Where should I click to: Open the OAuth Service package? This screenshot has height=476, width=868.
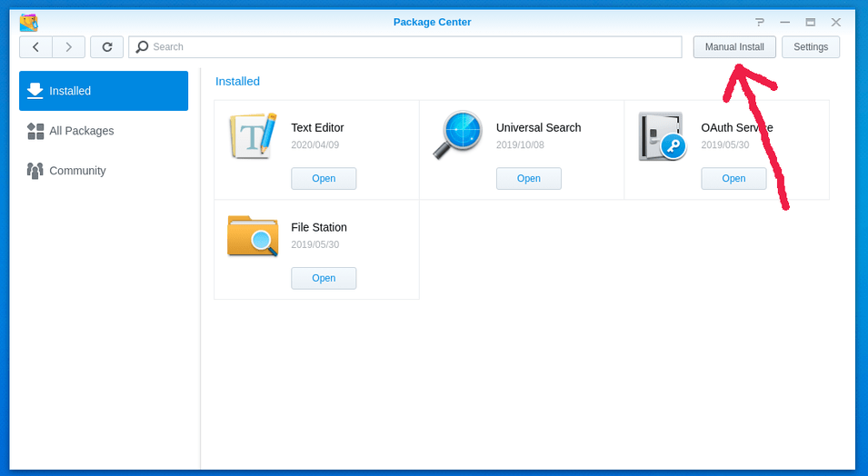tap(733, 178)
